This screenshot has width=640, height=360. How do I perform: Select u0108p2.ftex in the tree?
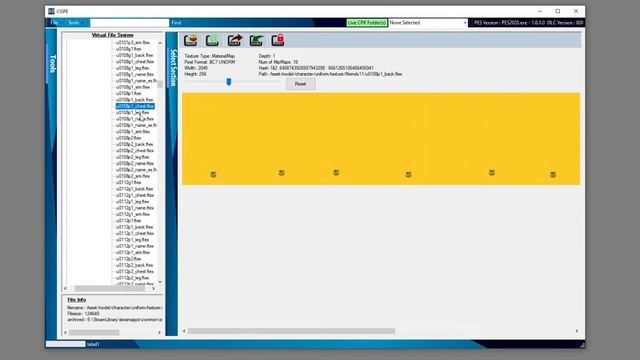coord(129,138)
